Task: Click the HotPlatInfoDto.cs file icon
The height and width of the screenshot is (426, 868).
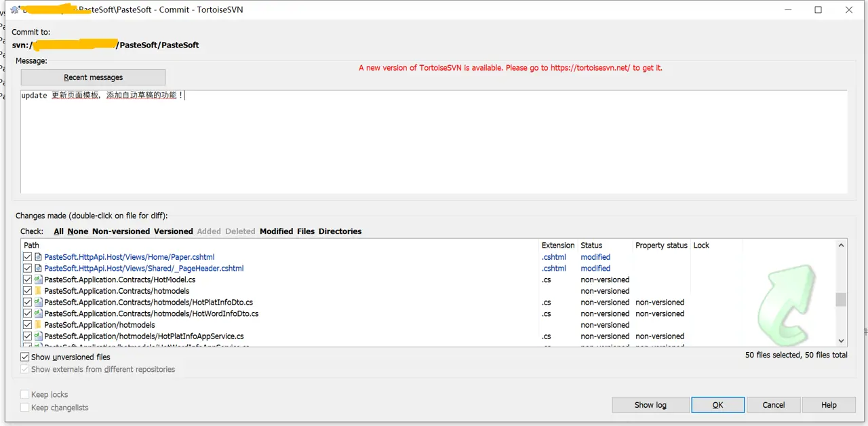Action: (38, 303)
